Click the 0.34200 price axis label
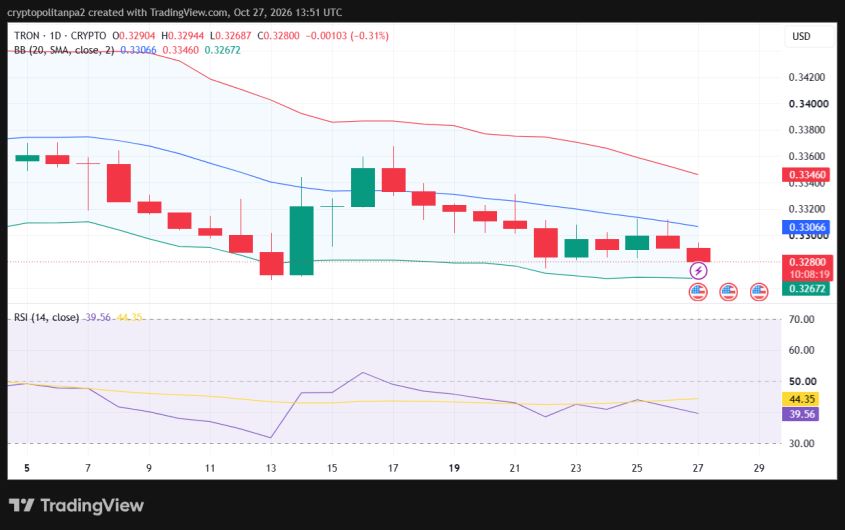The height and width of the screenshot is (530, 845). (x=807, y=77)
